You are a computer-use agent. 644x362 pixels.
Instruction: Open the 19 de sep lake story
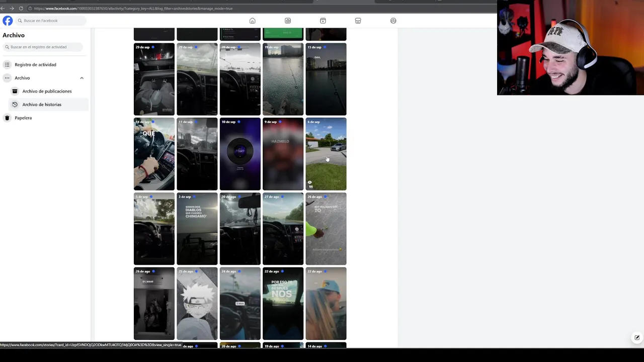click(x=283, y=79)
